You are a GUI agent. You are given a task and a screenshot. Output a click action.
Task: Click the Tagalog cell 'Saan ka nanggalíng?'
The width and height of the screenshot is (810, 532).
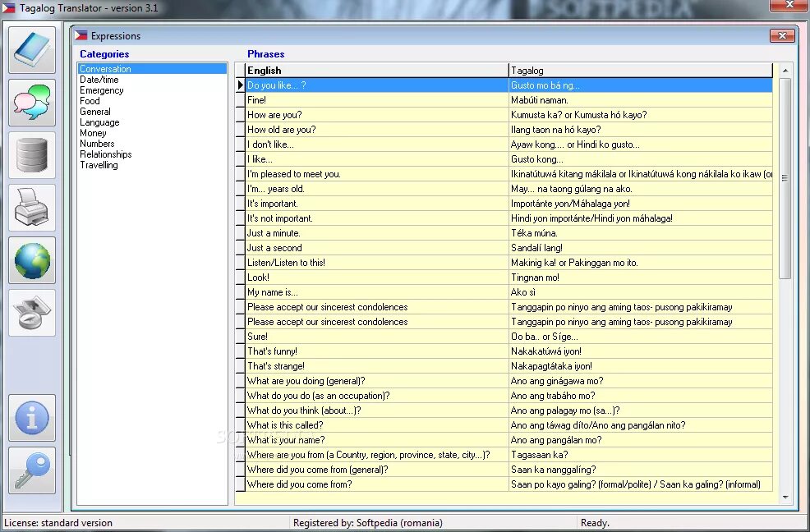pyautogui.click(x=641, y=470)
